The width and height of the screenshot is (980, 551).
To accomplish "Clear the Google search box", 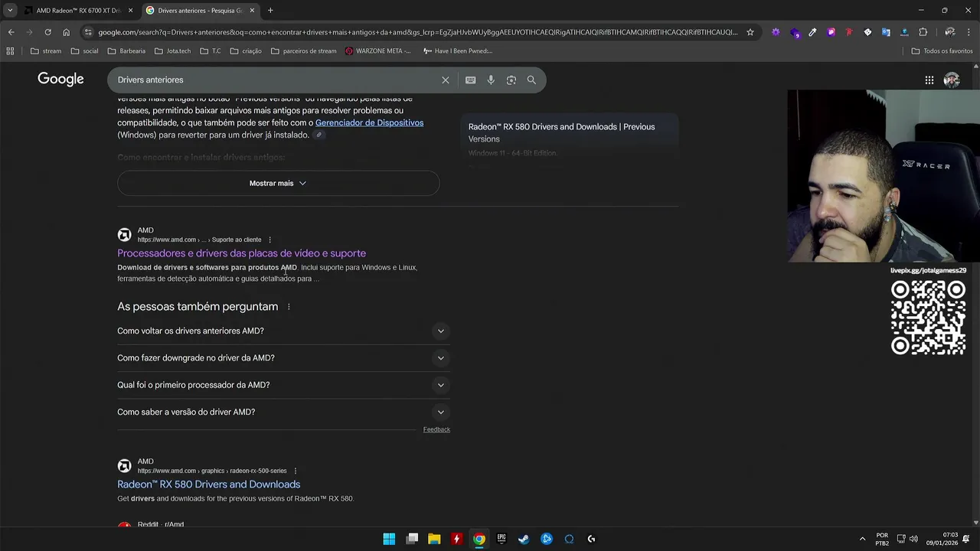I will (x=446, y=80).
